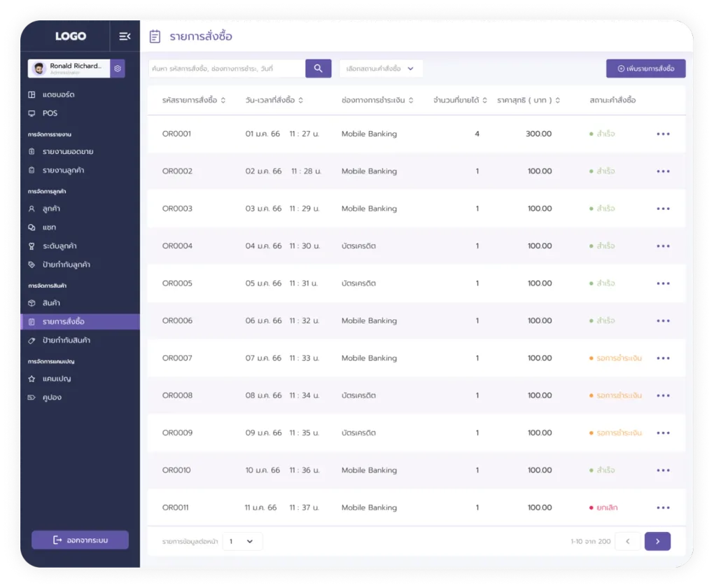The image size is (714, 588).
Task: Open more options for order OR0007
Action: 663,358
